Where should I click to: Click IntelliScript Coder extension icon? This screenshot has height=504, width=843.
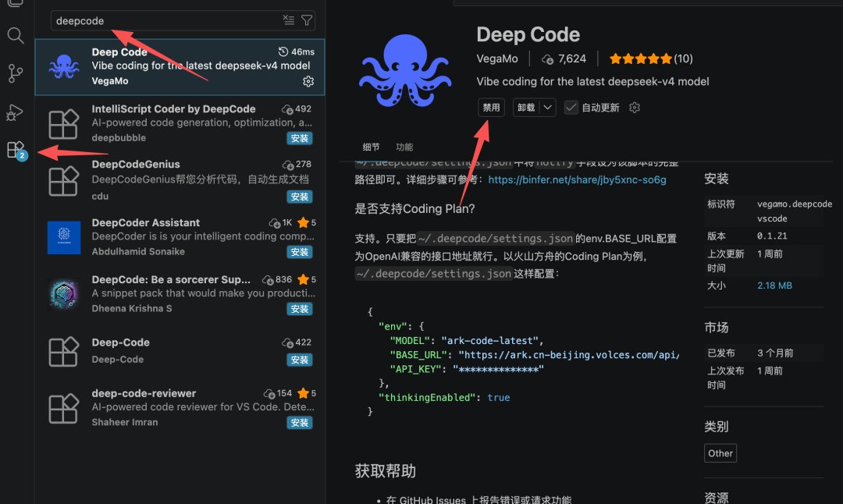63,123
